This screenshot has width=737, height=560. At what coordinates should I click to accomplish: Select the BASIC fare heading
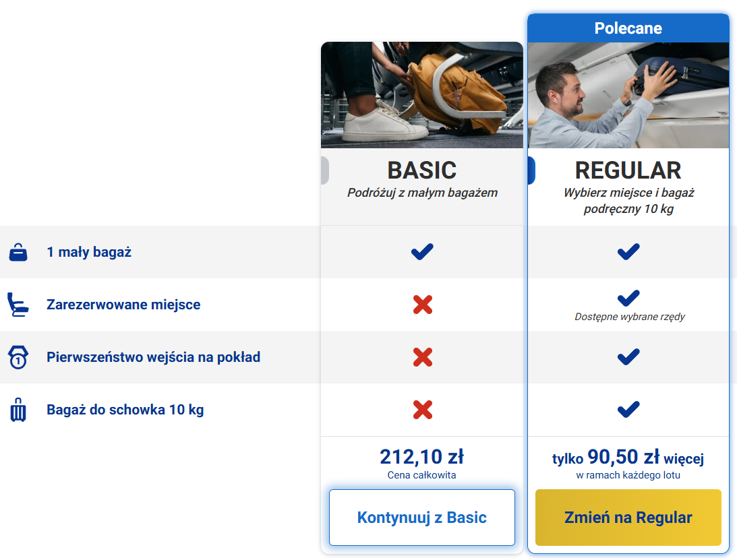tap(422, 170)
